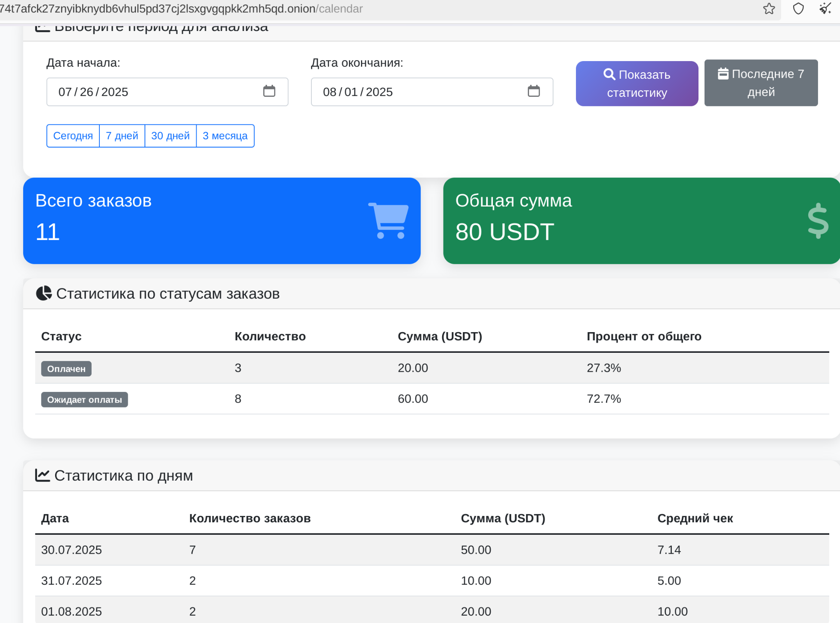840x623 pixels.
Task: Click the broom sparkle icon in browser toolbar
Action: 825,9
